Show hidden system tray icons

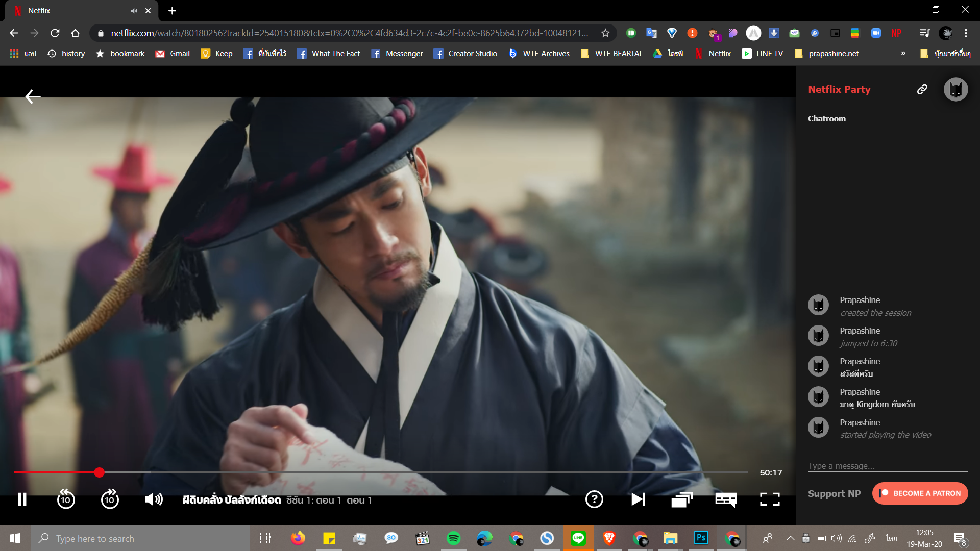(790, 538)
